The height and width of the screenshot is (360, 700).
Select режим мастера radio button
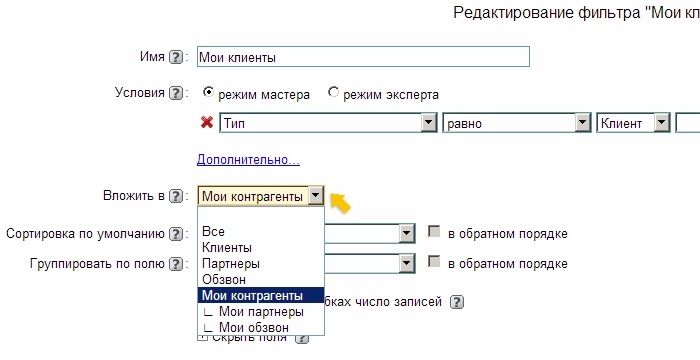click(208, 92)
